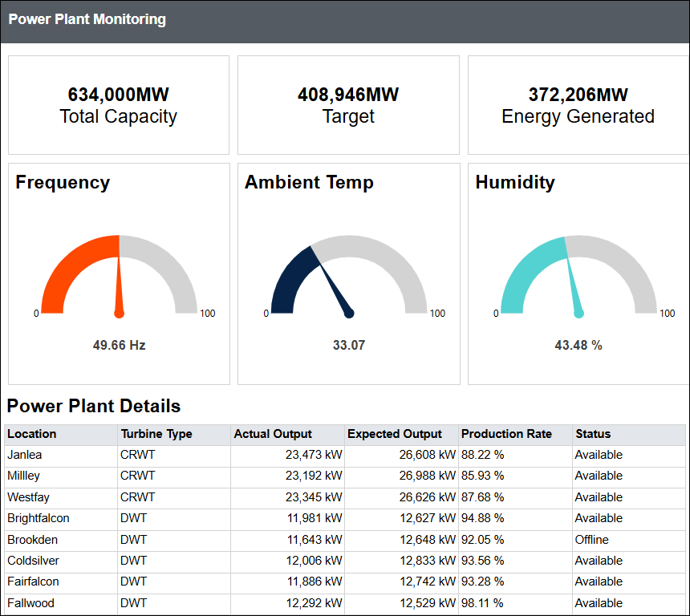Click the 11,643 kW actual output cell
690x616 pixels.
[x=288, y=540]
